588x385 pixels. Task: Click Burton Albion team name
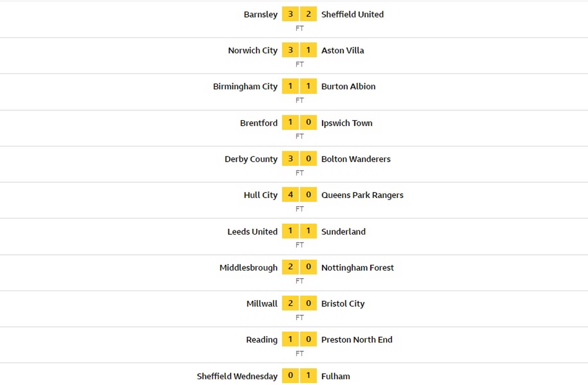pyautogui.click(x=348, y=86)
